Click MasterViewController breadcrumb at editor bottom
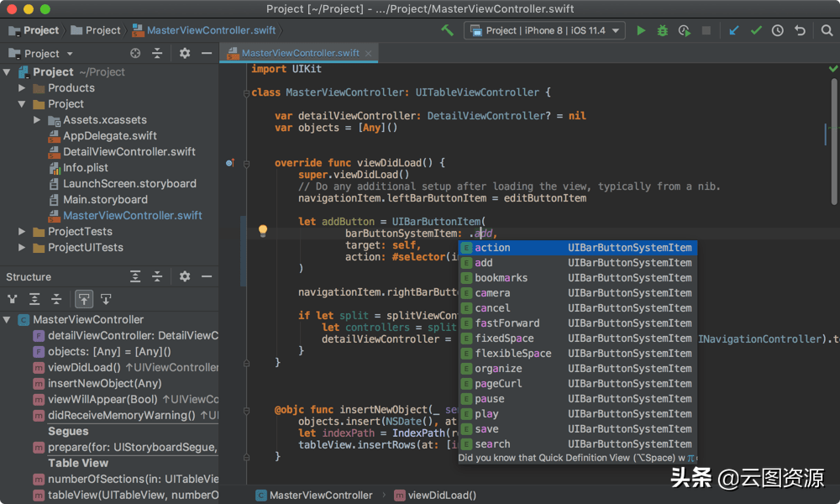The width and height of the screenshot is (840, 504). [314, 496]
